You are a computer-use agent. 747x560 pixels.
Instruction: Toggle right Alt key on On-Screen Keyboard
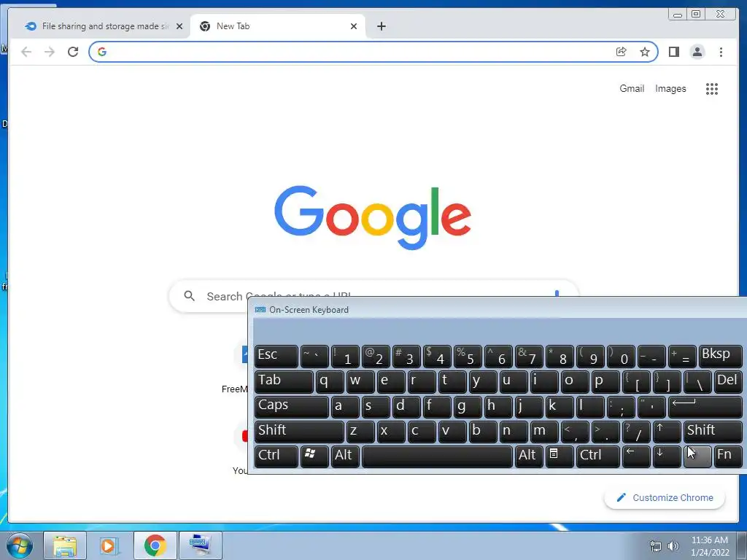[529, 456]
